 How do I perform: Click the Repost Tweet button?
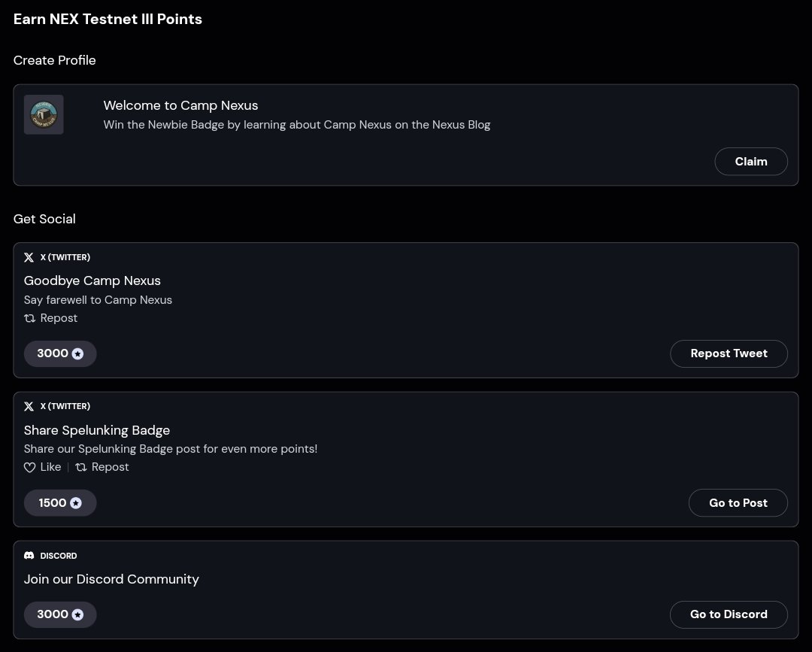pyautogui.click(x=729, y=353)
